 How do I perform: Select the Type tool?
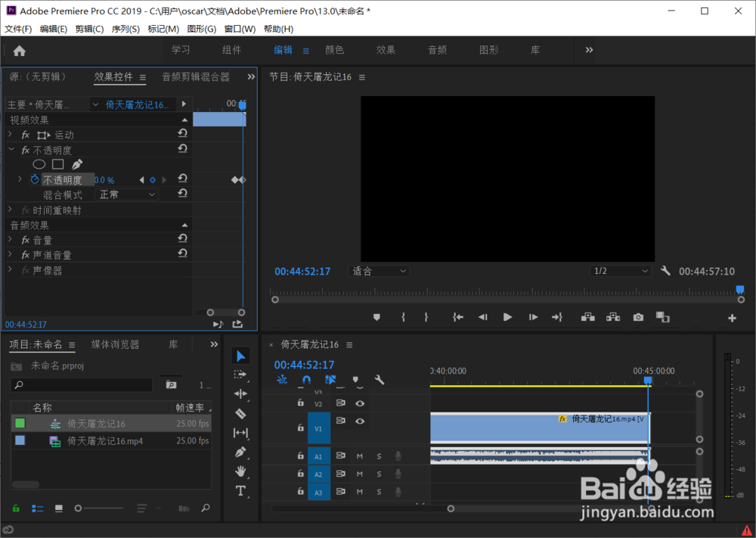point(240,491)
